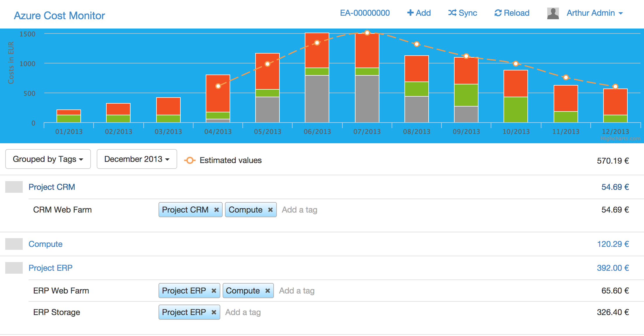This screenshot has width=644, height=336.
Task: Open the December 2013 month dropdown
Action: 137,159
